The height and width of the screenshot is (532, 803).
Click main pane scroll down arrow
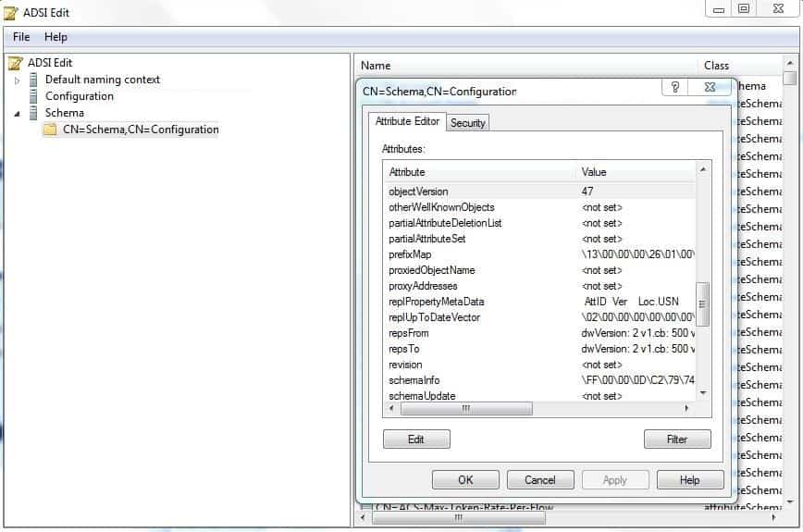790,502
